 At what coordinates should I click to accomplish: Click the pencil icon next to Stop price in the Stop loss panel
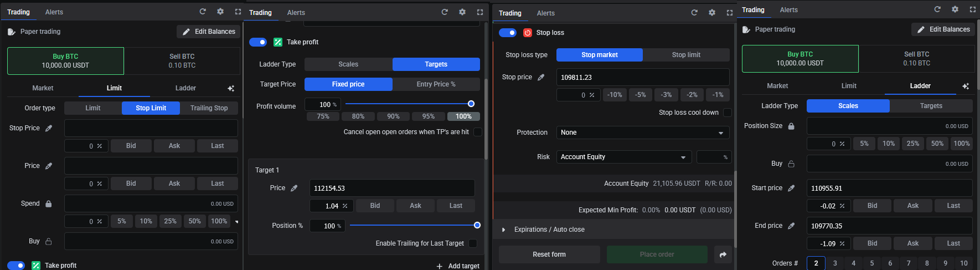[541, 77]
